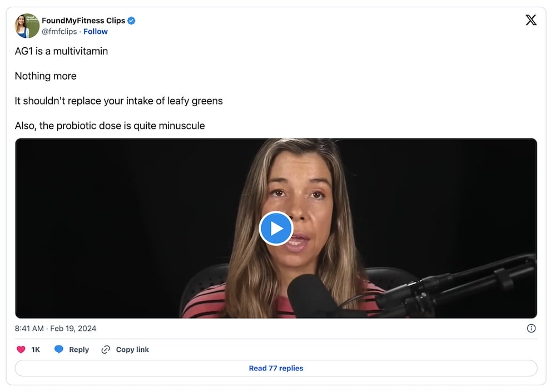The width and height of the screenshot is (556, 392).
Task: Click the 1K like count
Action: (36, 350)
